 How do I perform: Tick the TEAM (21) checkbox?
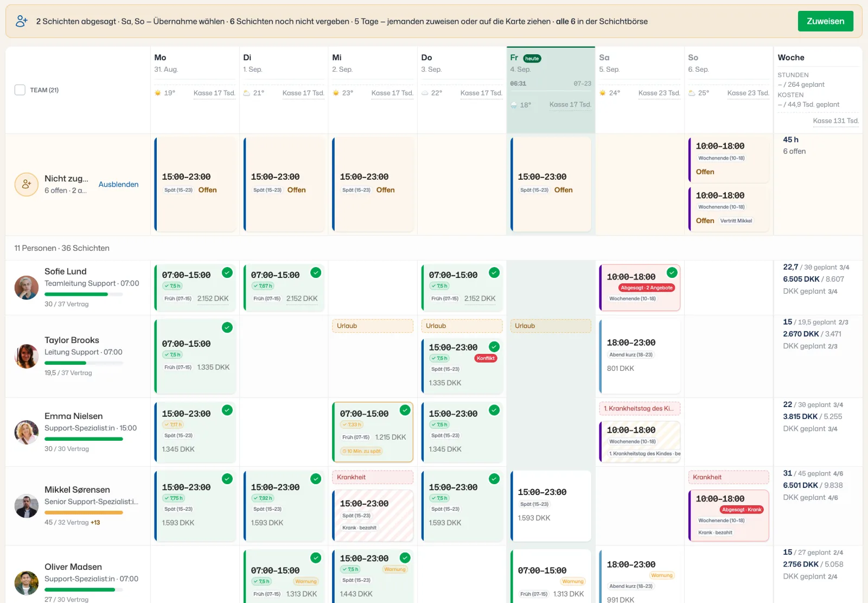(20, 90)
